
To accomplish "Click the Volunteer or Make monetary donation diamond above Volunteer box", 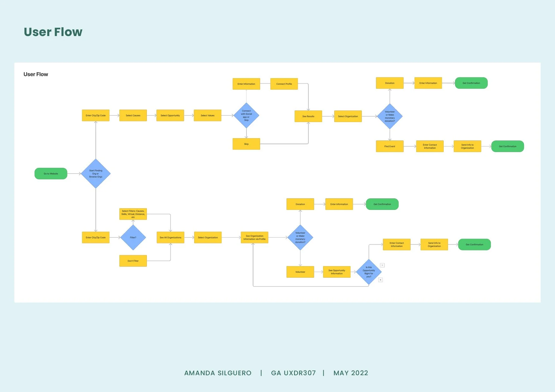I will [x=300, y=237].
